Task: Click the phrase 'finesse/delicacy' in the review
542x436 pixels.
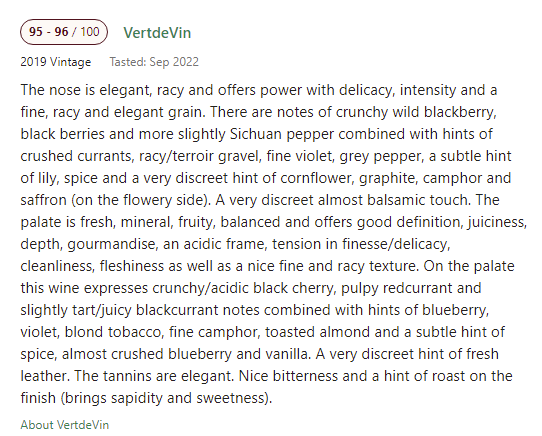Action: (396, 244)
